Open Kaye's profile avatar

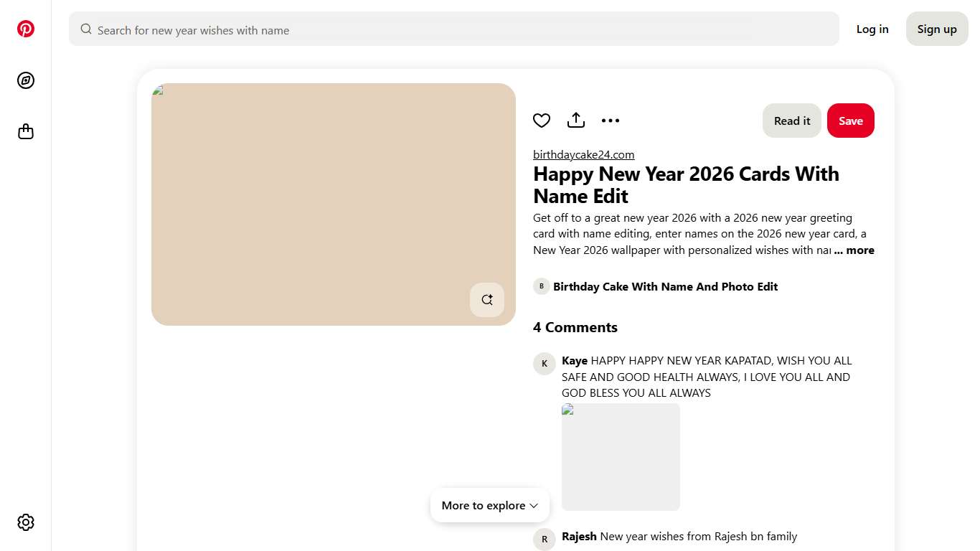coord(544,363)
